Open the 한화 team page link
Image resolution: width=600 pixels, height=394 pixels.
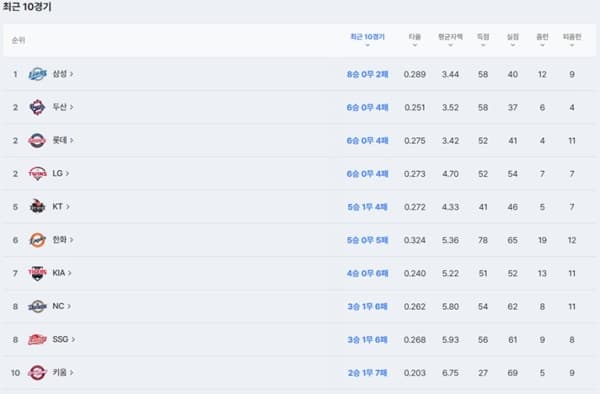63,240
